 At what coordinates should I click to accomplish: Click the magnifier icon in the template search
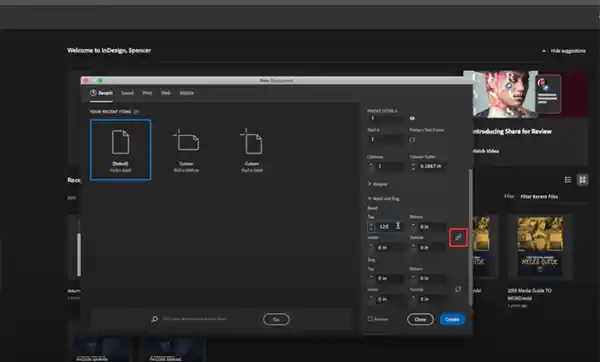[x=154, y=319]
